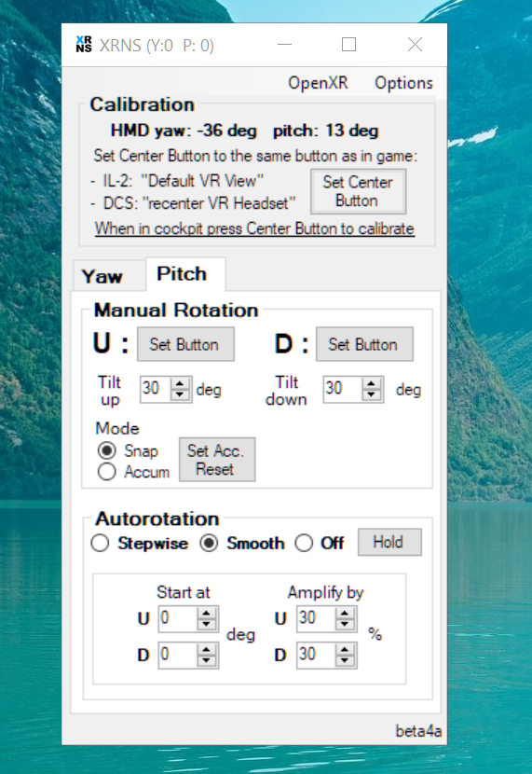Turn autorotation Off
532x774 pixels.
pyautogui.click(x=304, y=544)
